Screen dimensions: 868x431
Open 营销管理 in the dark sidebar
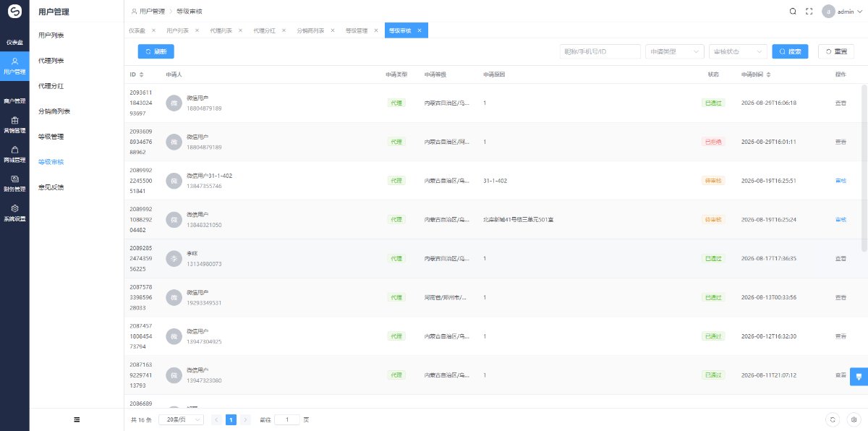tap(14, 124)
